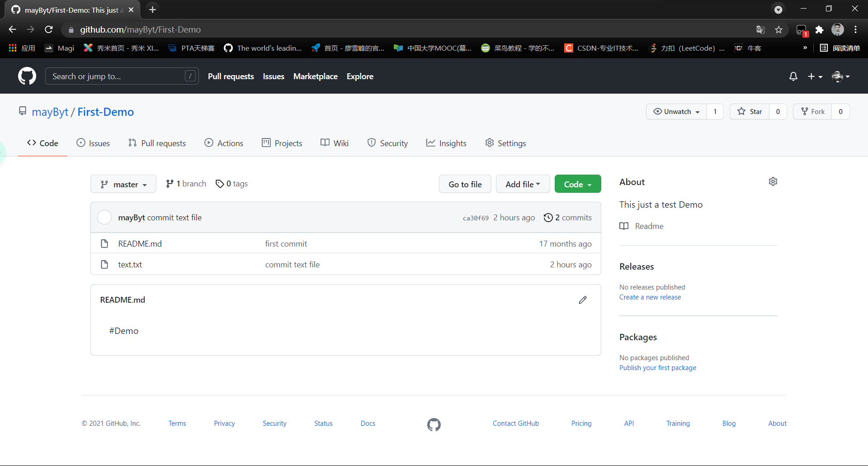Open the text.txt file

pos(130,265)
